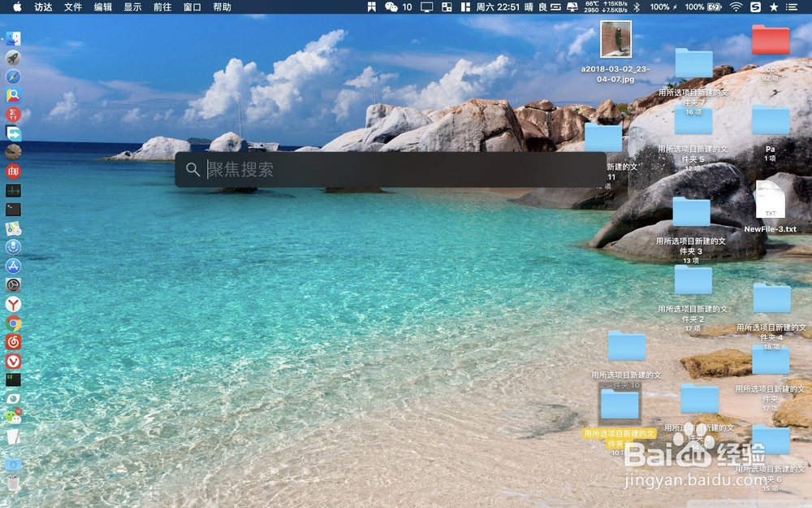This screenshot has height=508, width=812.
Task: Select folder 用所选项目新建的文件夹 2
Action: coord(693,280)
